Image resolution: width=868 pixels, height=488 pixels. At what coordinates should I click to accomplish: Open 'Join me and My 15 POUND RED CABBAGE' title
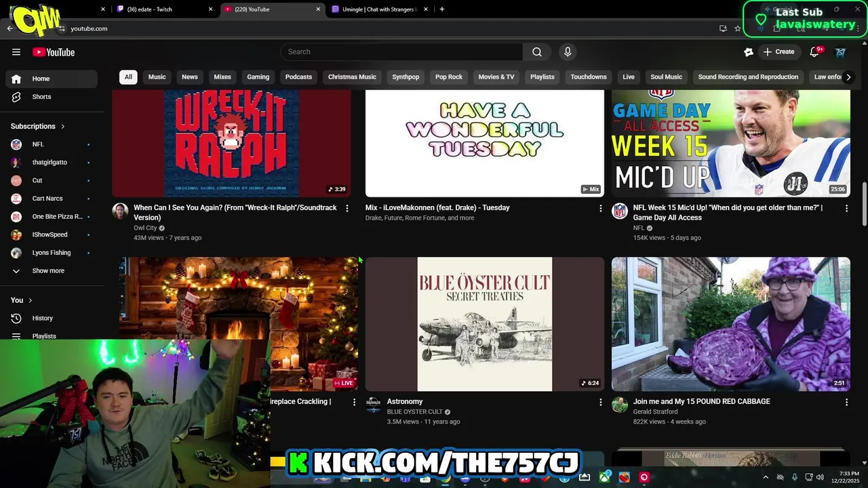coord(701,402)
